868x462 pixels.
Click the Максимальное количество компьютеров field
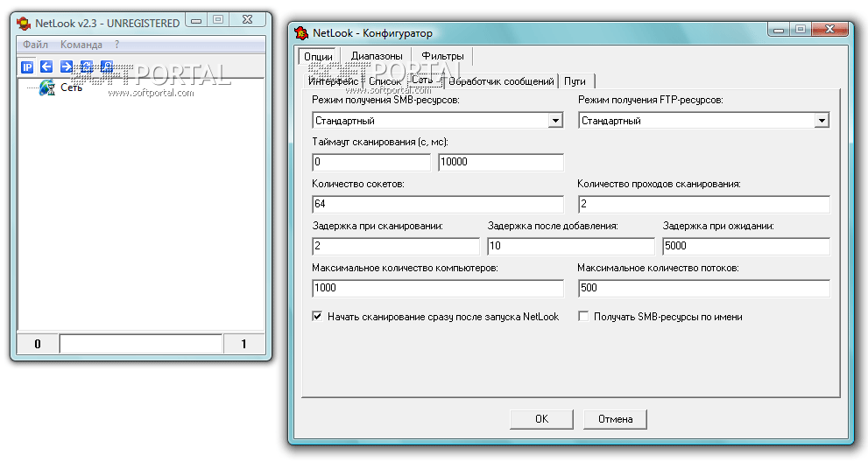pos(438,288)
